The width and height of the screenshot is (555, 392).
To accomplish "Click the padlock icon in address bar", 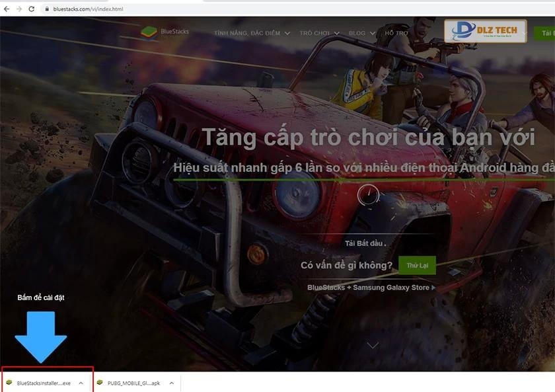I will [47, 9].
